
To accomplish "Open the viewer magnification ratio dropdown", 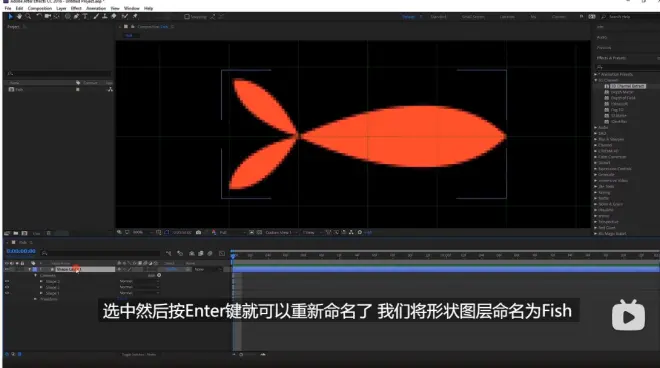I will coord(142,232).
